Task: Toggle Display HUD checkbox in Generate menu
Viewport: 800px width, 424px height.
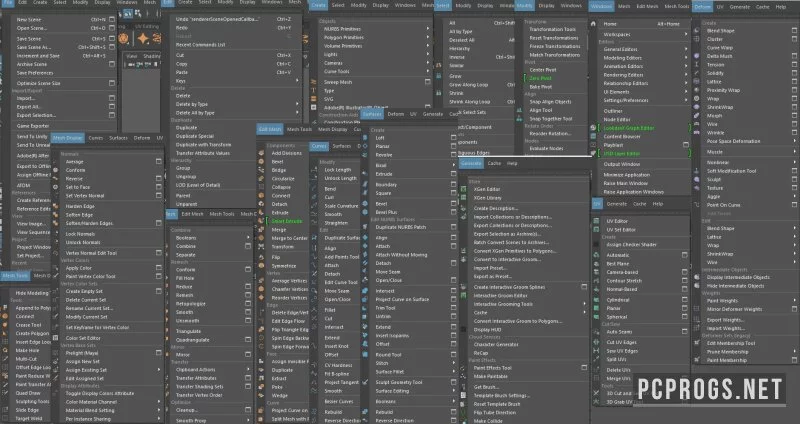Action: pos(463,330)
